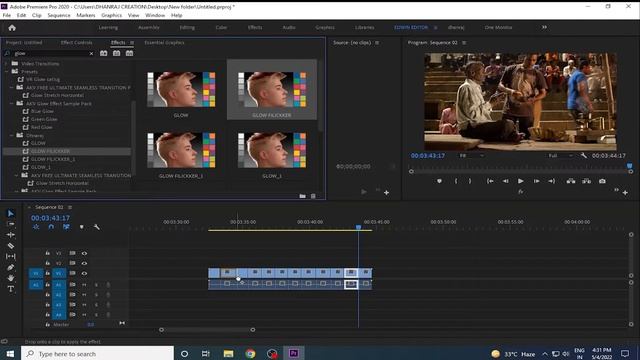Toggle Snap in Timeline
Viewport: 640px width, 360px height.
click(x=51, y=227)
